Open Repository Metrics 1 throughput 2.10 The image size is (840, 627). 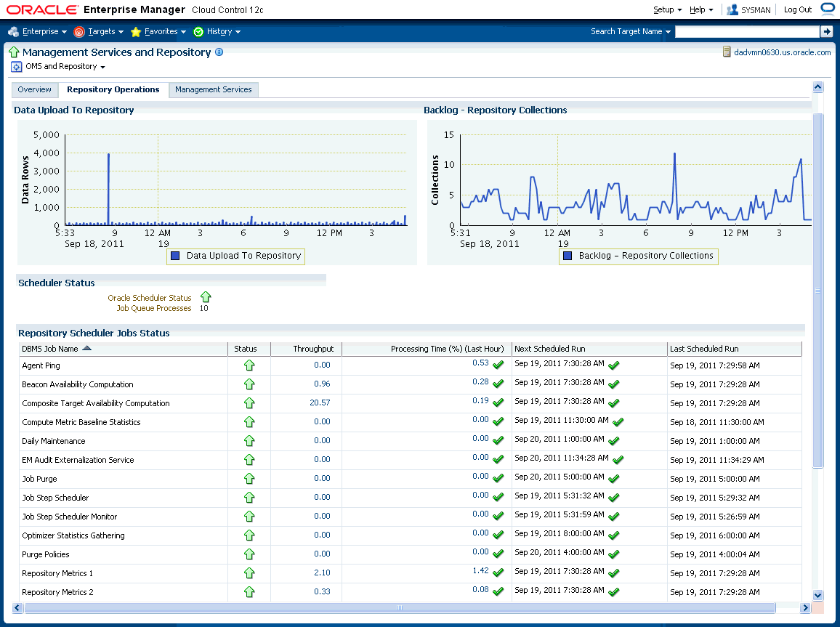pyautogui.click(x=322, y=573)
